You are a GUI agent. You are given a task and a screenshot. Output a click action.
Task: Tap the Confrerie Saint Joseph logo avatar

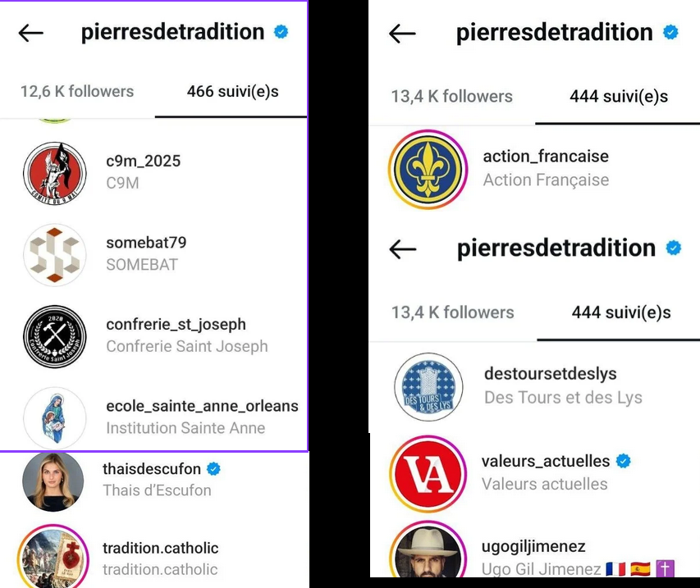coord(54,336)
